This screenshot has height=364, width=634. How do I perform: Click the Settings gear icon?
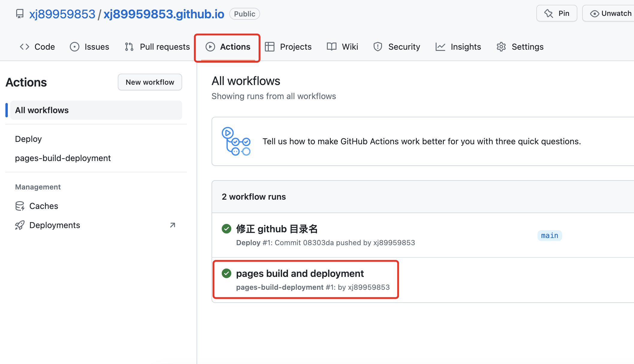tap(501, 47)
